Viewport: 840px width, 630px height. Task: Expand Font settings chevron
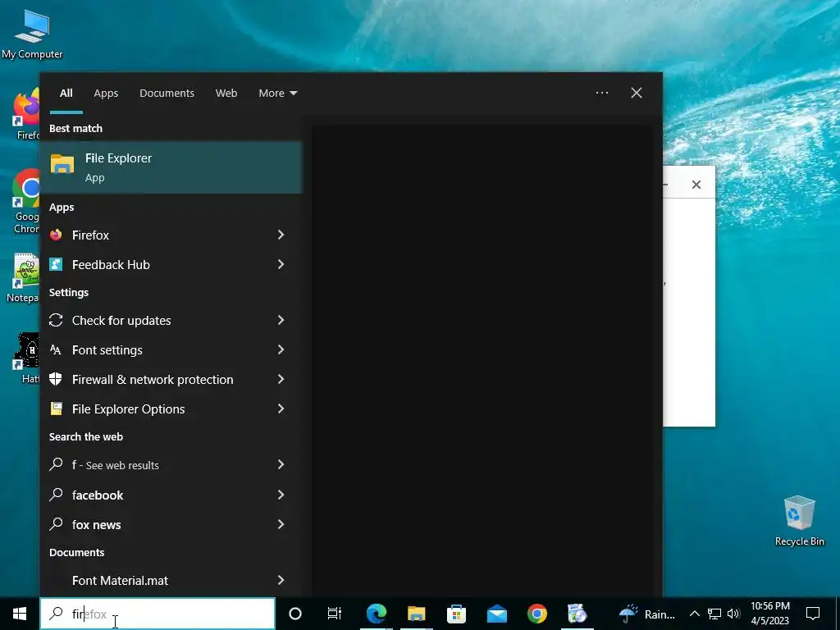click(x=281, y=349)
